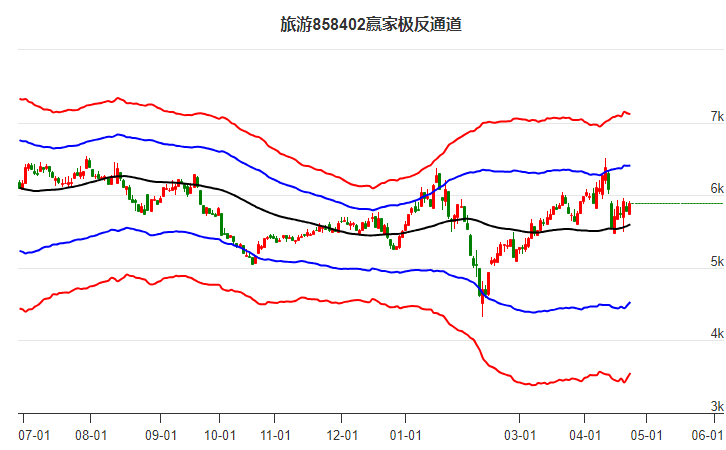Click the 3k y-axis label

[717, 406]
